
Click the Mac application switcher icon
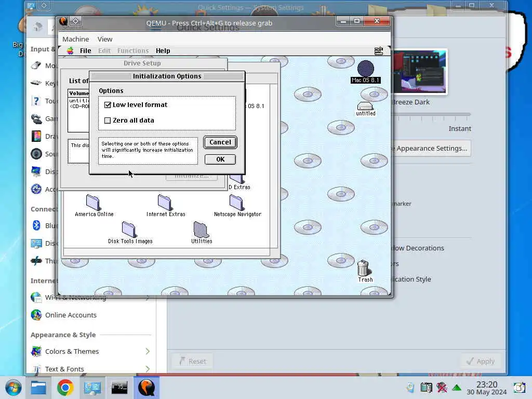[379, 51]
